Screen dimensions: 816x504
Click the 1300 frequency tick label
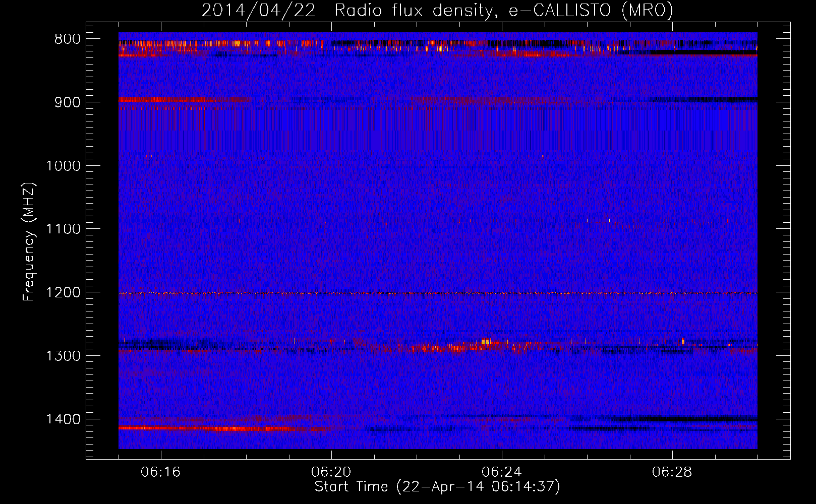63,356
